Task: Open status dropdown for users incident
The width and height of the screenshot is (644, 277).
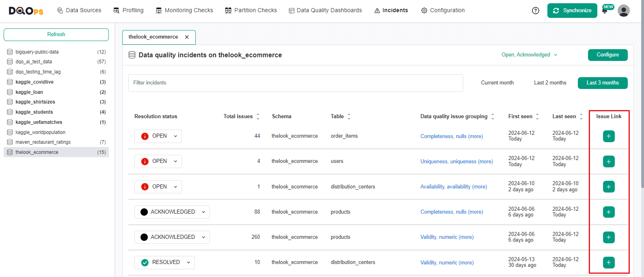Action: (158, 161)
